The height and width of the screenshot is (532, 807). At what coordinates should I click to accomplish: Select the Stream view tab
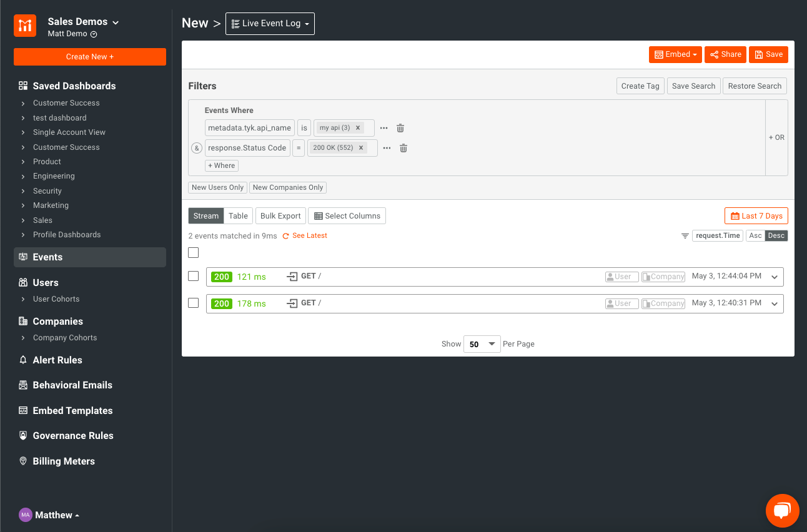pyautogui.click(x=206, y=216)
